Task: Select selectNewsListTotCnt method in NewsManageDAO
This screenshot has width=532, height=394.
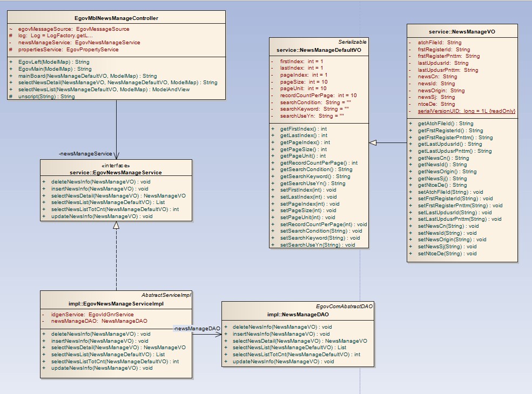Action: (x=296, y=355)
